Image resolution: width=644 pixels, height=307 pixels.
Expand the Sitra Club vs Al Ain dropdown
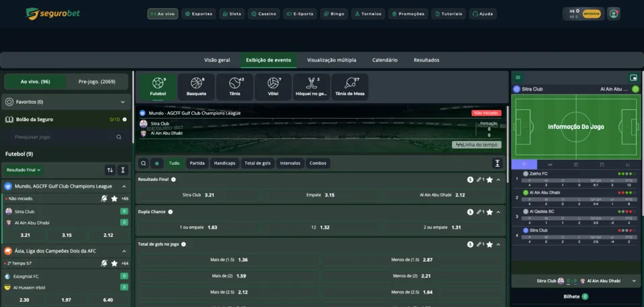point(634,281)
